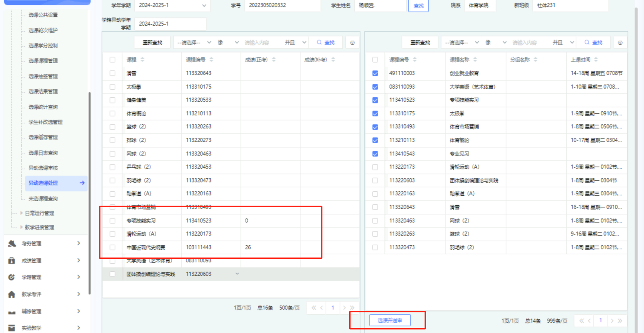Open left panel --请选择-- field dropdown
This screenshot has width=644, height=333.
click(194, 43)
